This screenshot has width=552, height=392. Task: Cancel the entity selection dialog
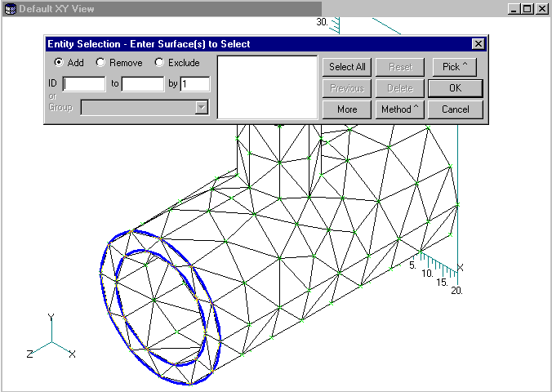(455, 109)
